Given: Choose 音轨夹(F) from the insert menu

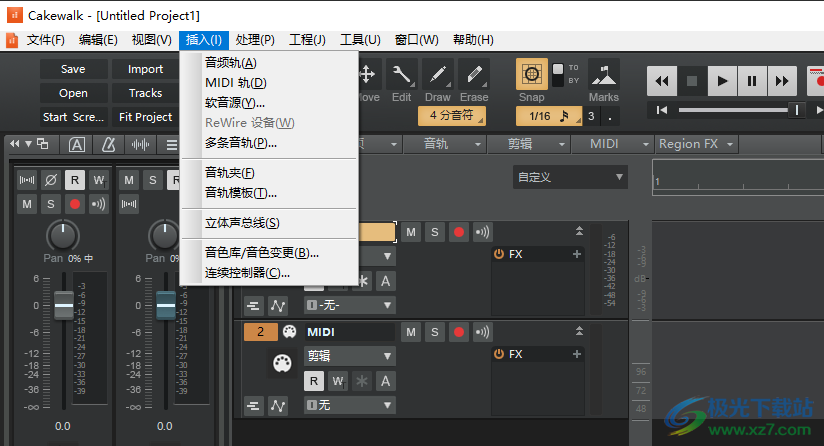Looking at the screenshot, I should (x=269, y=173).
